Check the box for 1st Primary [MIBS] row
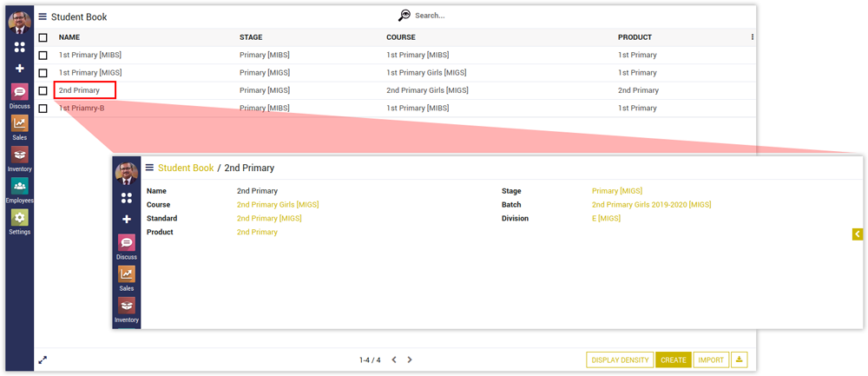 tap(43, 56)
